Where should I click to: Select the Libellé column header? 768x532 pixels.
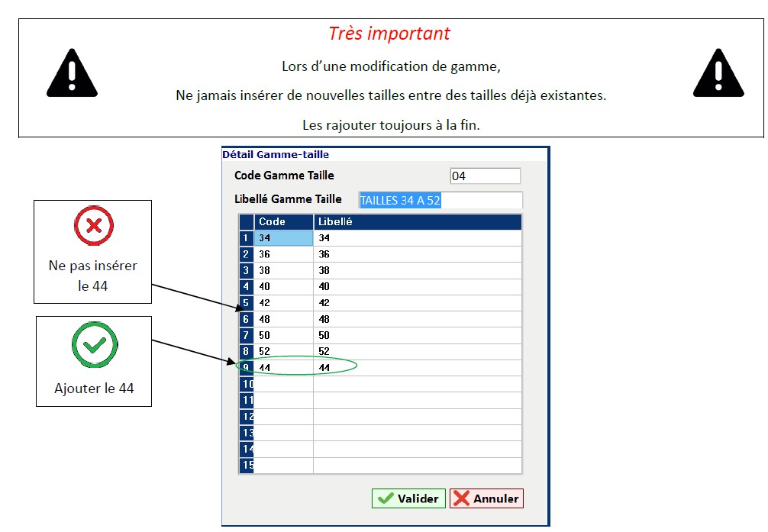(x=418, y=222)
